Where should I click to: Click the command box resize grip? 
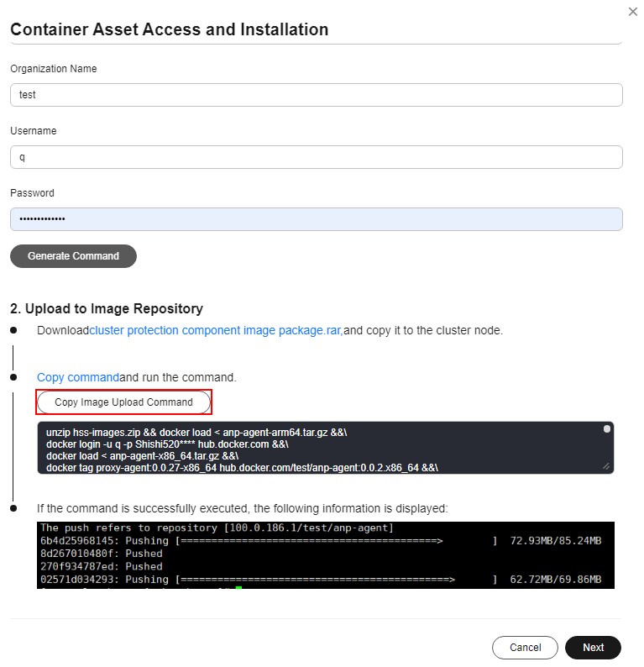point(606,466)
